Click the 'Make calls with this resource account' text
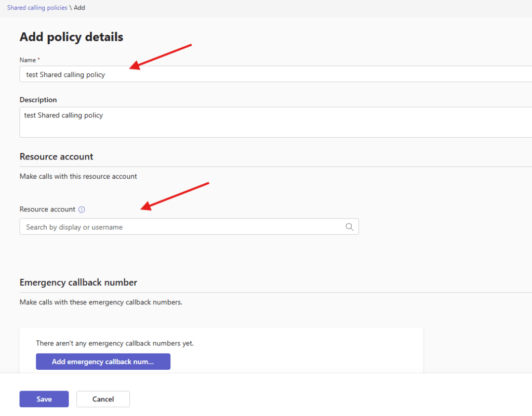Image resolution: width=532 pixels, height=416 pixels. click(x=78, y=177)
